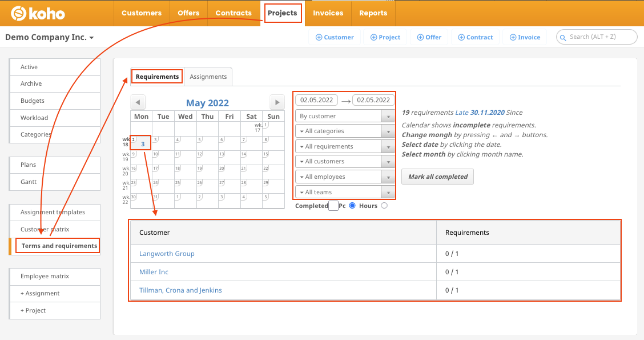644x340 pixels.
Task: Click the start date field
Action: coord(317,100)
